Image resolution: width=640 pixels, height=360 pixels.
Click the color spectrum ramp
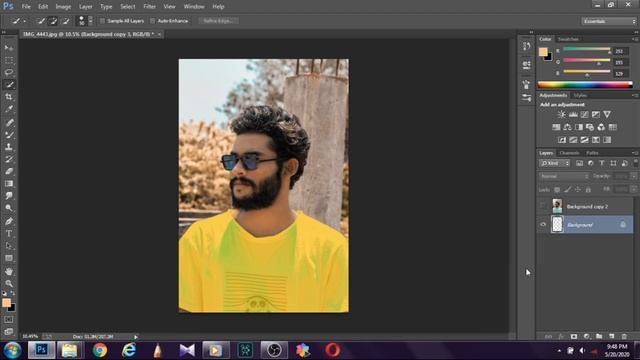585,85
